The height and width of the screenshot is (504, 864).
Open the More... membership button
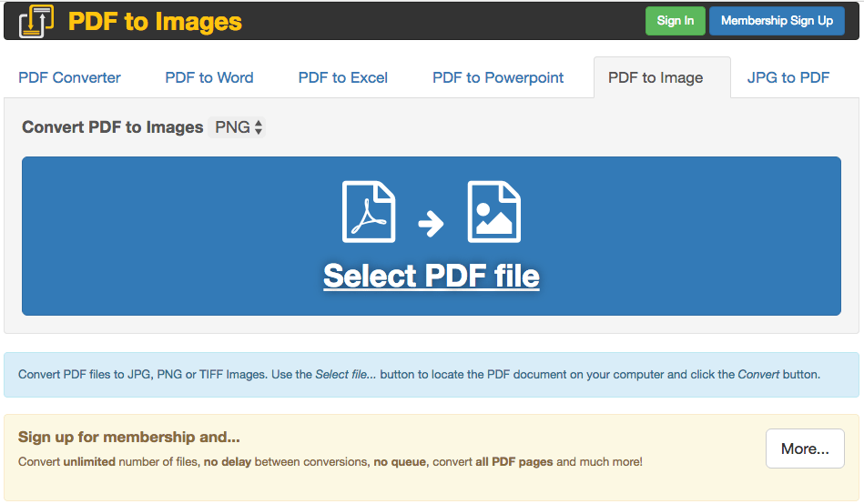[x=805, y=449]
